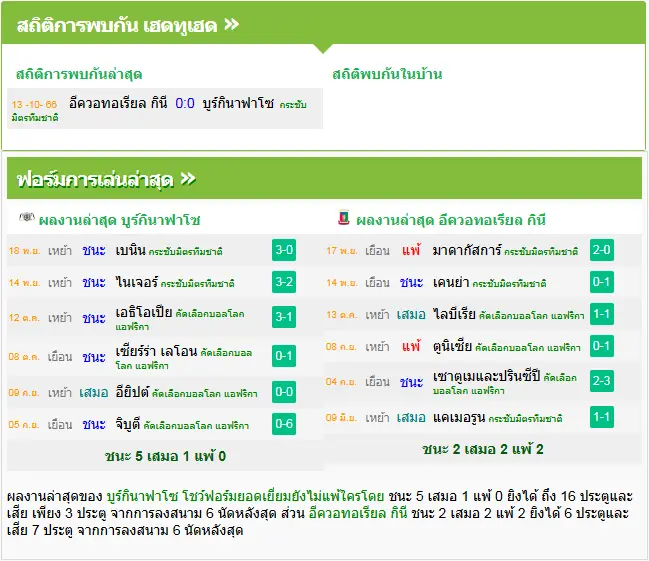The height and width of the screenshot is (561, 649).
Task: Click team name เซาตูเมและปรินซิปี
Action: (x=486, y=376)
